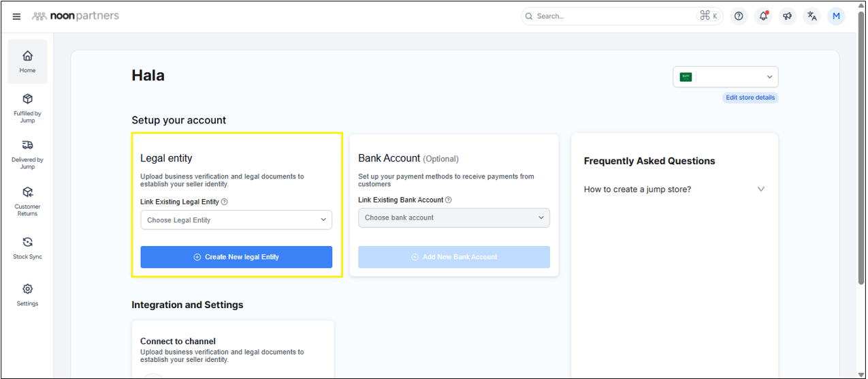868x379 pixels.
Task: Click the Edit store details link
Action: click(x=750, y=97)
